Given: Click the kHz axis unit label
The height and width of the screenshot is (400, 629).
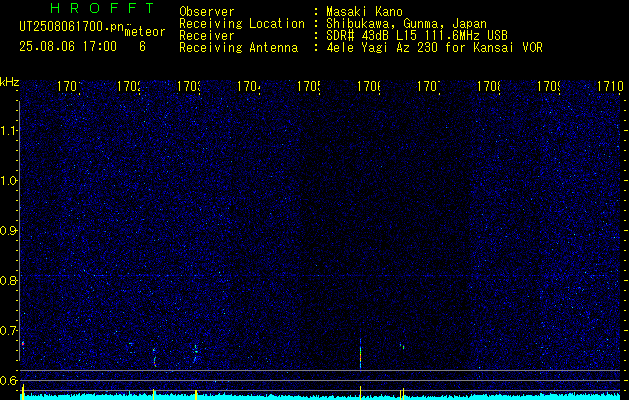Looking at the screenshot, I should pyautogui.click(x=9, y=82).
